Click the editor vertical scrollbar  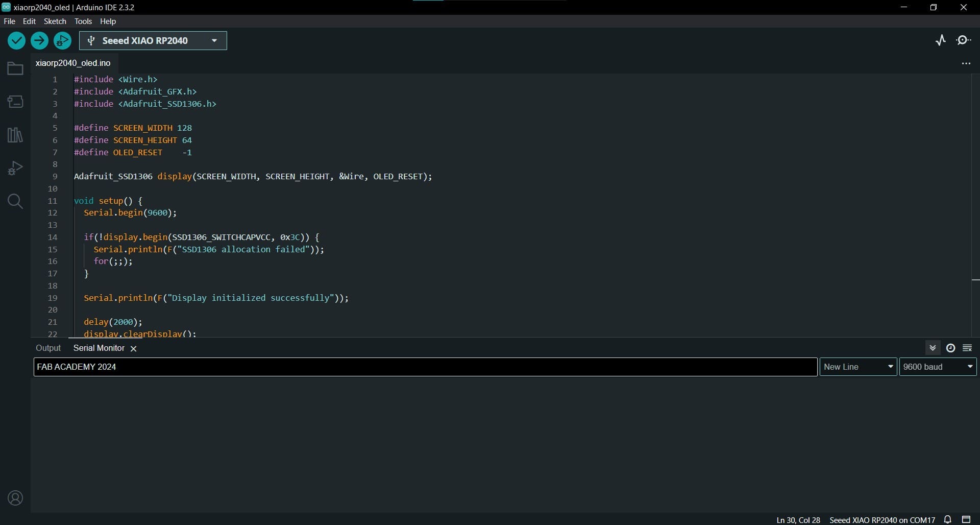(x=975, y=204)
